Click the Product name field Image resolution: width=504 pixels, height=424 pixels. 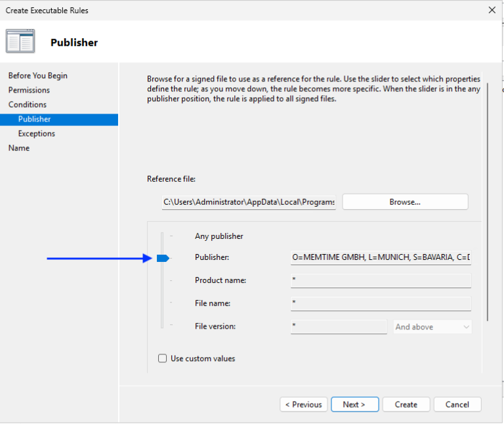point(381,281)
